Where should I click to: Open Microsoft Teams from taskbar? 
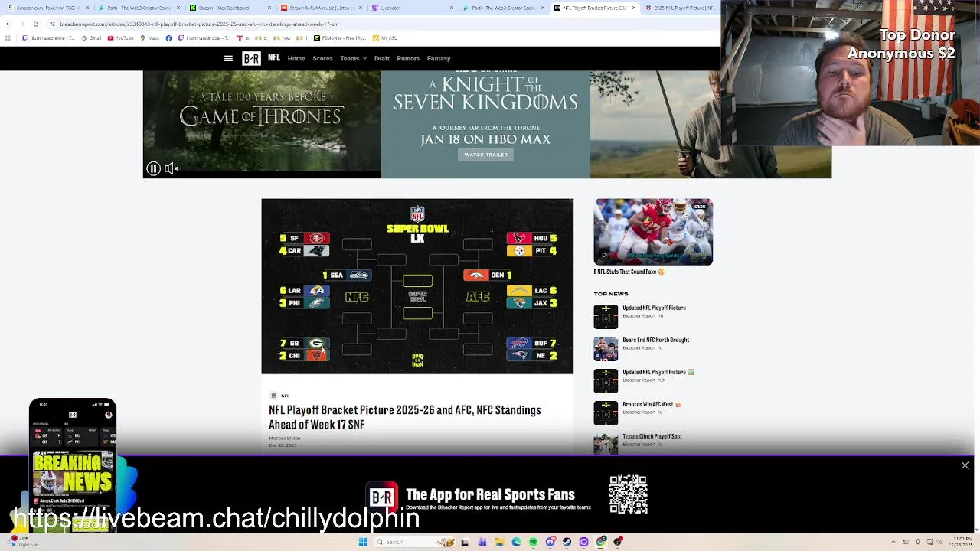482,542
